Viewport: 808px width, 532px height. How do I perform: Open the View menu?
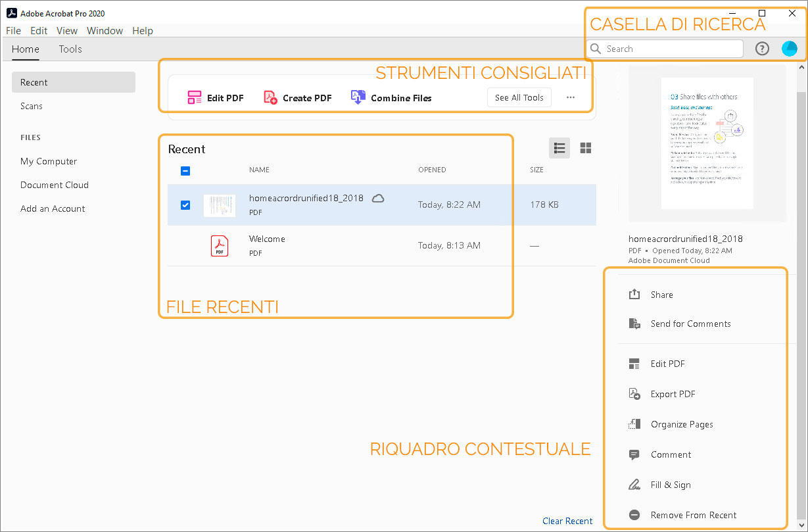67,31
